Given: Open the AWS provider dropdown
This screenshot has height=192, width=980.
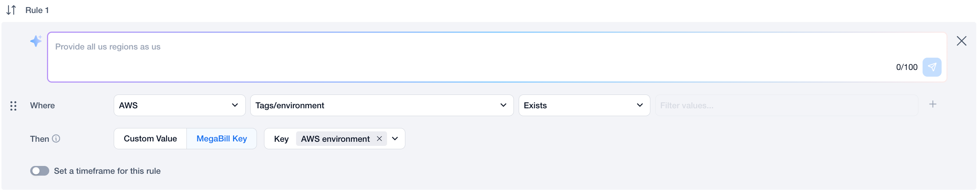Looking at the screenshot, I should tap(179, 105).
